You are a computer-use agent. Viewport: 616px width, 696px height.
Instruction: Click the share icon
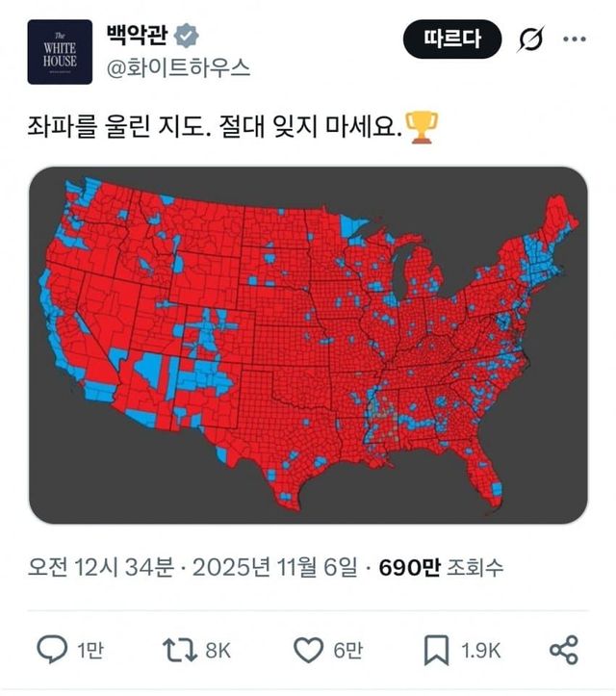[561, 650]
